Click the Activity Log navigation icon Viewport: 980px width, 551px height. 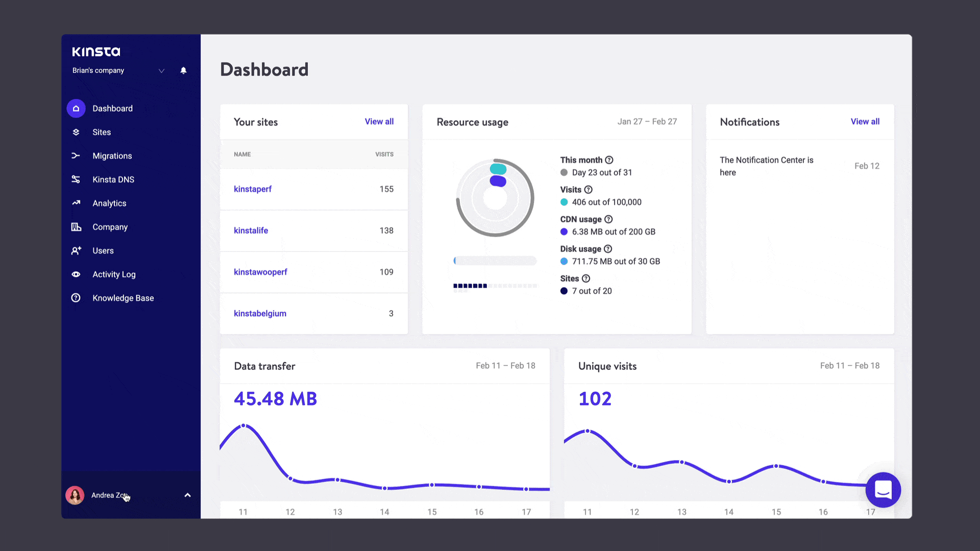coord(76,274)
